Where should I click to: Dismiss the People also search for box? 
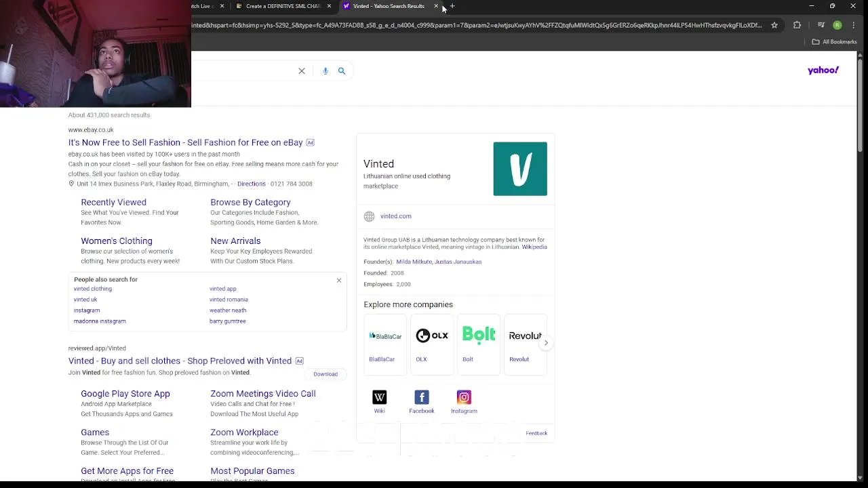(339, 280)
